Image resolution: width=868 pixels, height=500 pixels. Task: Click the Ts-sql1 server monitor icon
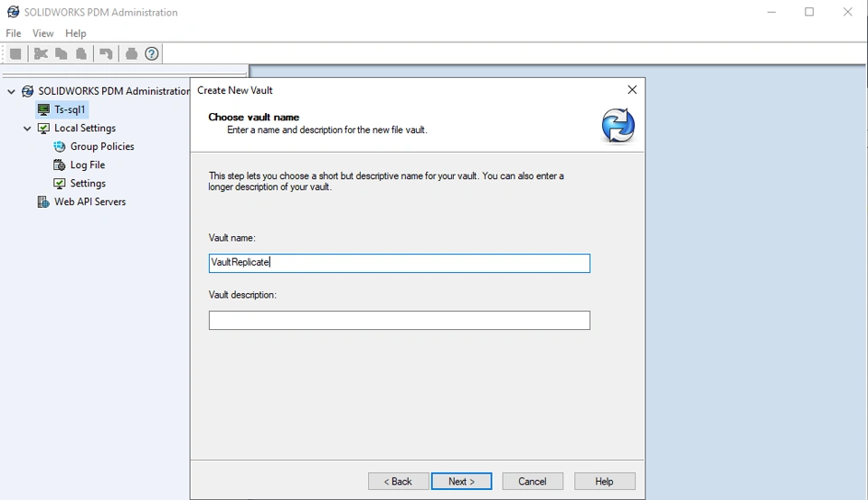[43, 109]
